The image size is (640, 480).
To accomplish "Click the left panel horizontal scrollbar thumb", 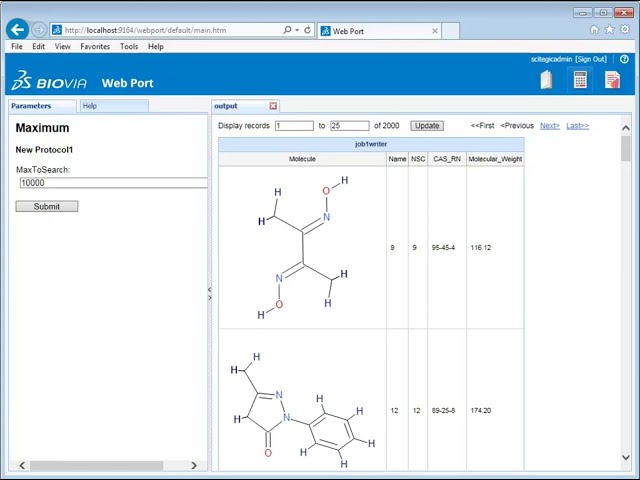I will 96,465.
